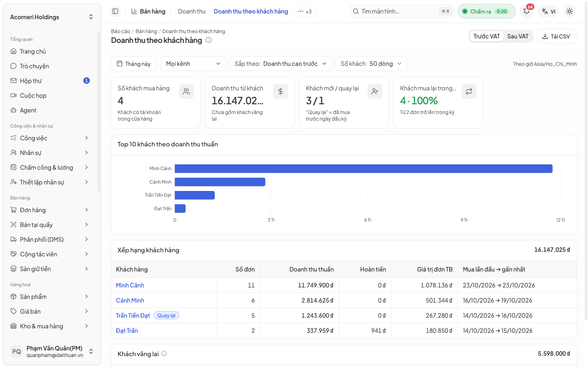The image size is (588, 368).
Task: Switch to Sau VAT view
Action: (518, 36)
